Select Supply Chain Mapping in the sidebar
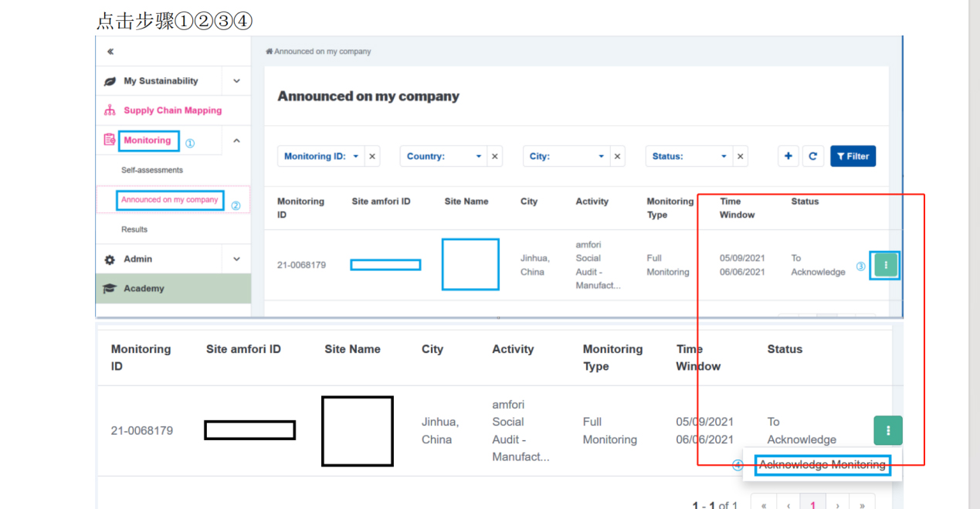The width and height of the screenshot is (980, 509). point(173,110)
